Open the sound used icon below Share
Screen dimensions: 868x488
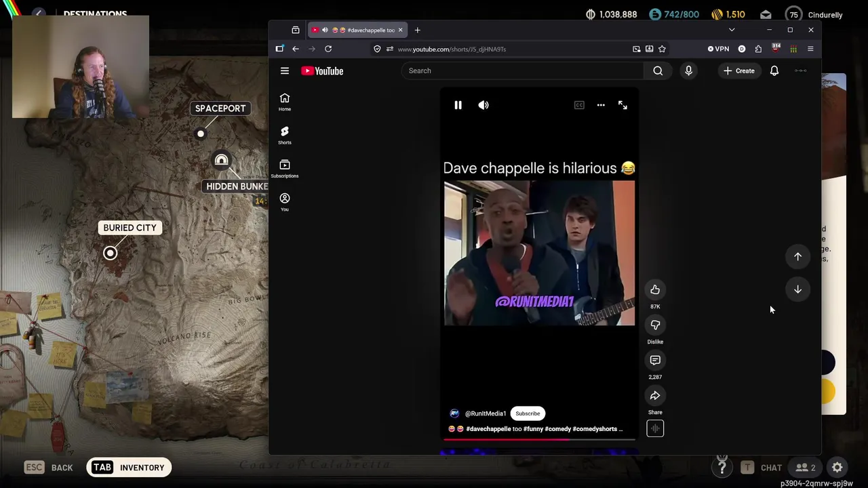pyautogui.click(x=655, y=428)
